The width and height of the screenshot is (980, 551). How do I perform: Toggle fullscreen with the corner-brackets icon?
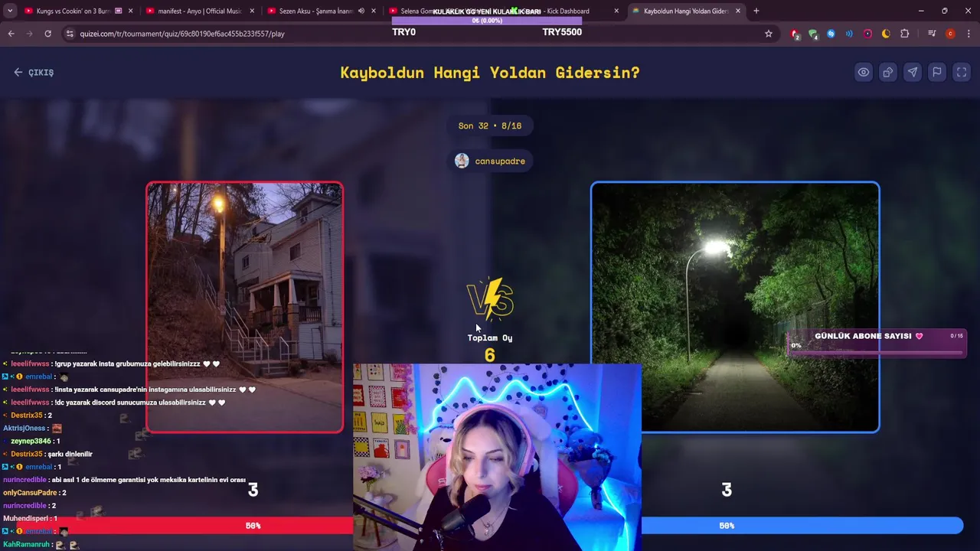pos(962,72)
